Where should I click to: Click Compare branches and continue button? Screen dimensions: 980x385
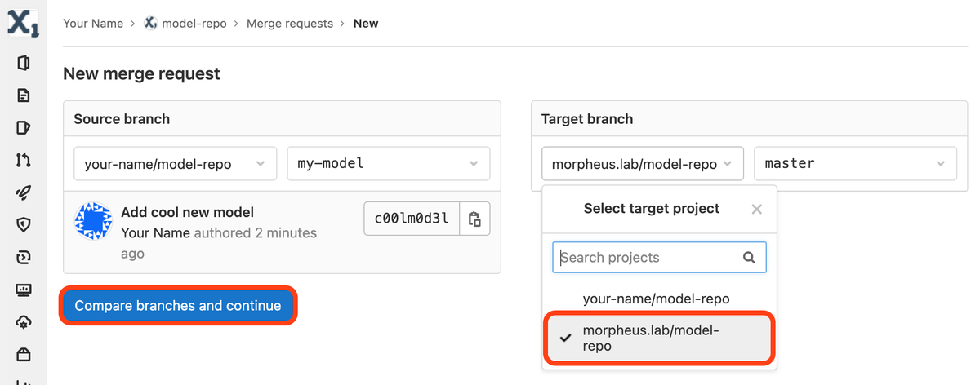click(x=178, y=306)
